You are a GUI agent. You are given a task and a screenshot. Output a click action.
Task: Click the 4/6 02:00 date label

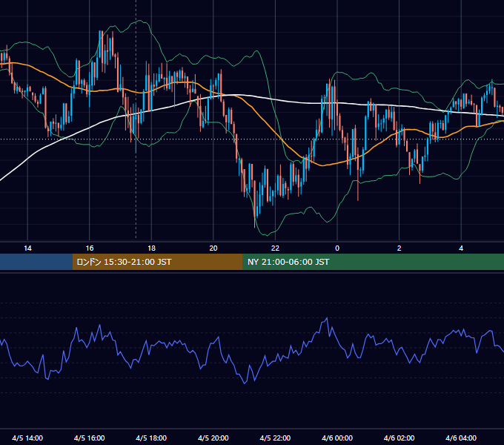click(x=399, y=438)
